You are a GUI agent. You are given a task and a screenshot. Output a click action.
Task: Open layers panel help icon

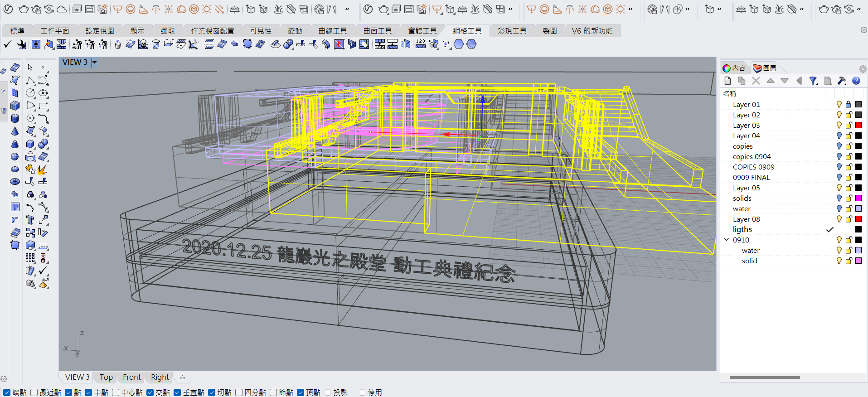click(856, 81)
